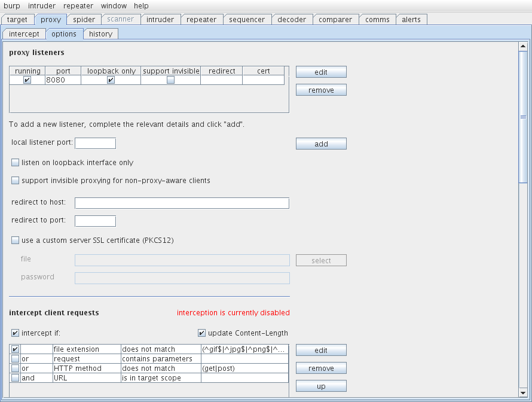Toggle loopback only for the 8080 listener
532x402 pixels.
point(111,80)
